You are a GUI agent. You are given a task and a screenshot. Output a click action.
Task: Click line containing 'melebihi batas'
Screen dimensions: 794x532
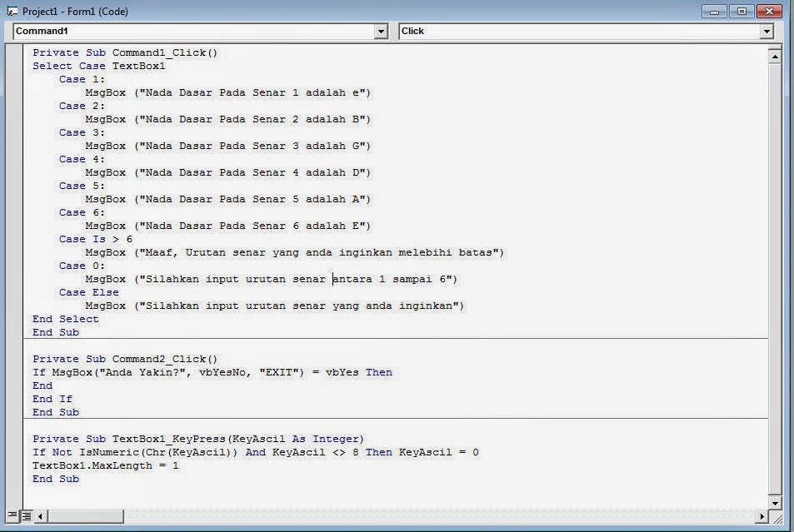[295, 252]
